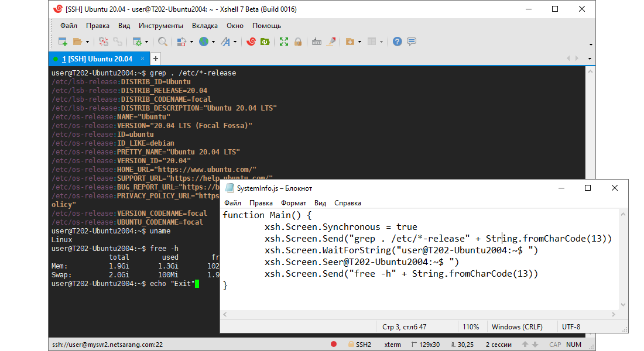Expand the Open Session folder dropdown arrow
This screenshot has width=644, height=351.
[x=87, y=42]
